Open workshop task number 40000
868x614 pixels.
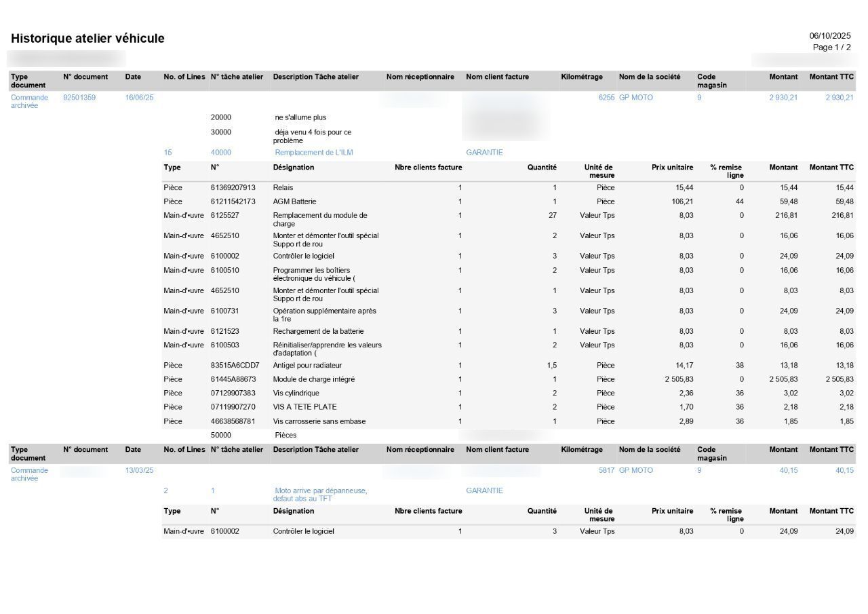tap(220, 153)
